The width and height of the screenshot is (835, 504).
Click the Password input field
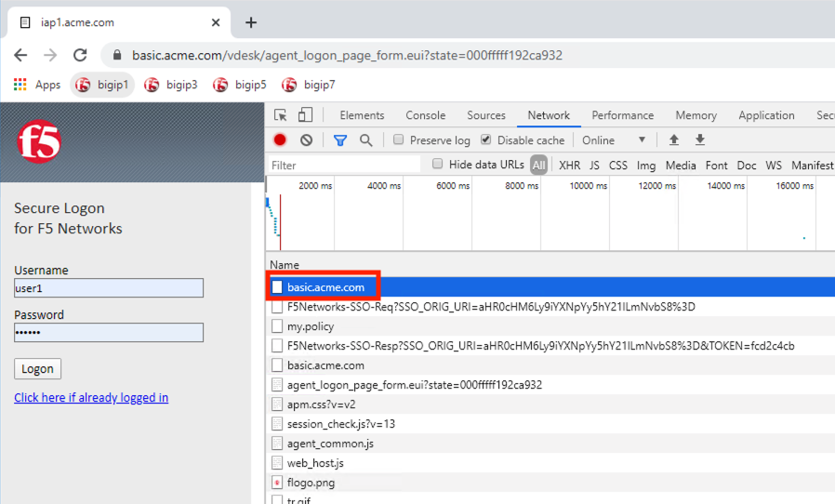pos(109,333)
